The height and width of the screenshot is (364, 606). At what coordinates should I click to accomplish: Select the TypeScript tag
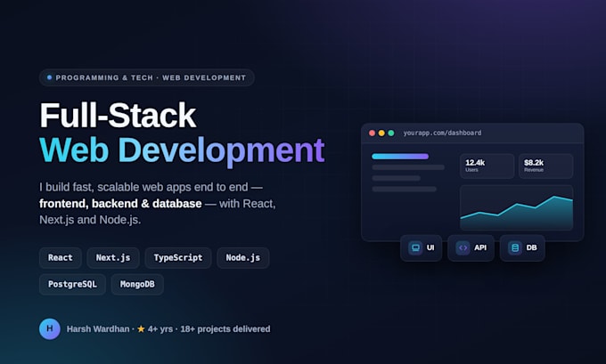pos(178,258)
